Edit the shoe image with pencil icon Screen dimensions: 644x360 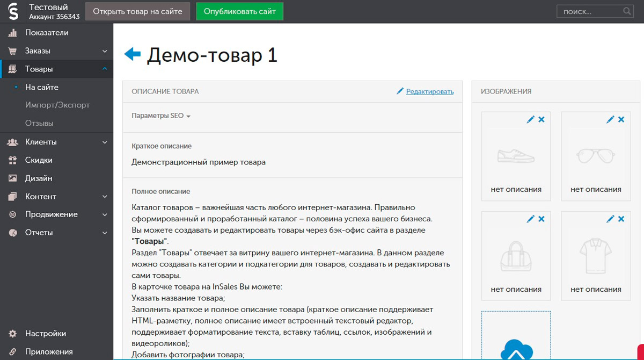coord(531,119)
